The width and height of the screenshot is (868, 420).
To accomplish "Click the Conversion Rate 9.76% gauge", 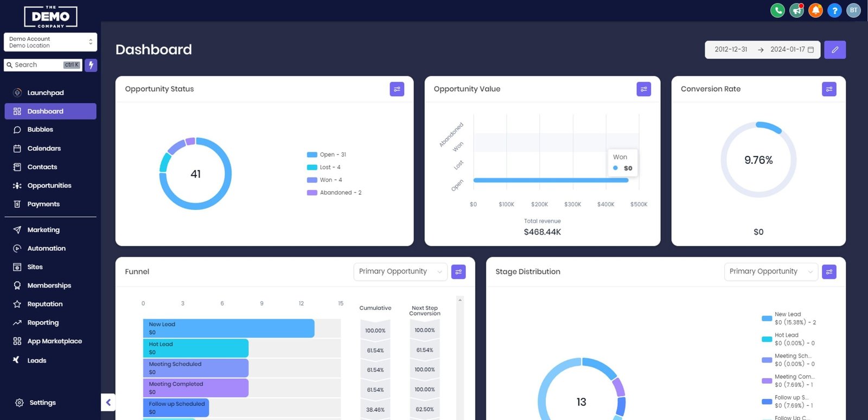I will click(758, 160).
